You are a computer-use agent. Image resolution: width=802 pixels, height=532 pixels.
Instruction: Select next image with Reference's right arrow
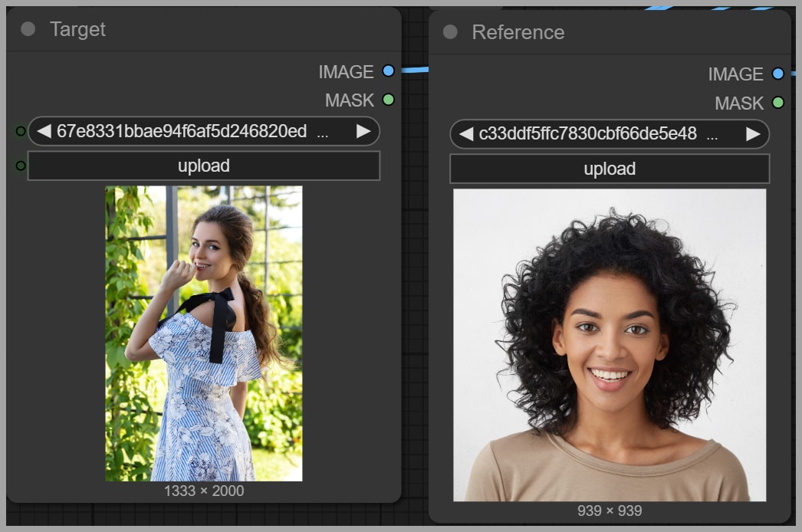point(753,134)
